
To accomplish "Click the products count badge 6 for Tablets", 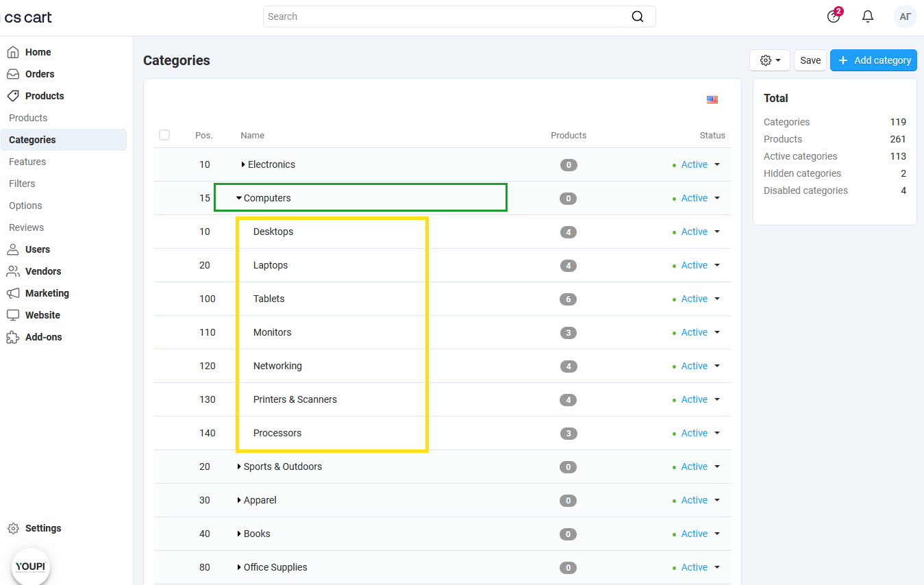I will coord(568,299).
